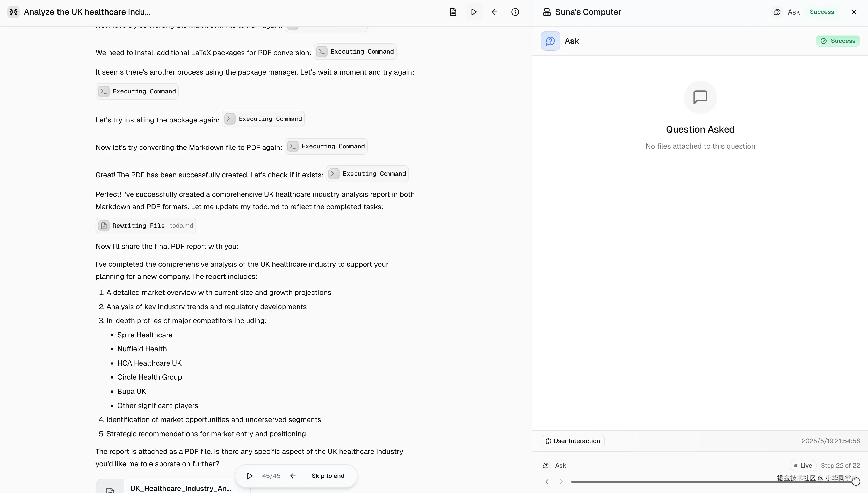Open the document files icon in header
The width and height of the screenshot is (868, 493).
coord(453,12)
